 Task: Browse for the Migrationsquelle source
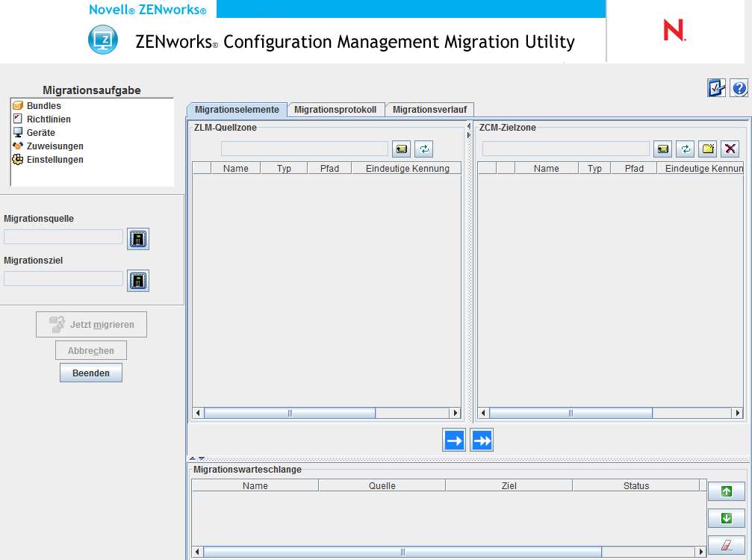[137, 239]
